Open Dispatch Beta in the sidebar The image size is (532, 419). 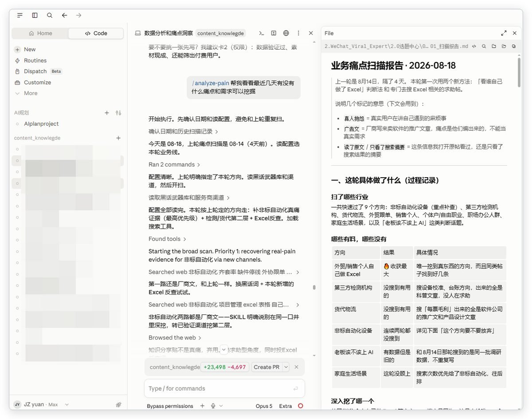point(38,71)
